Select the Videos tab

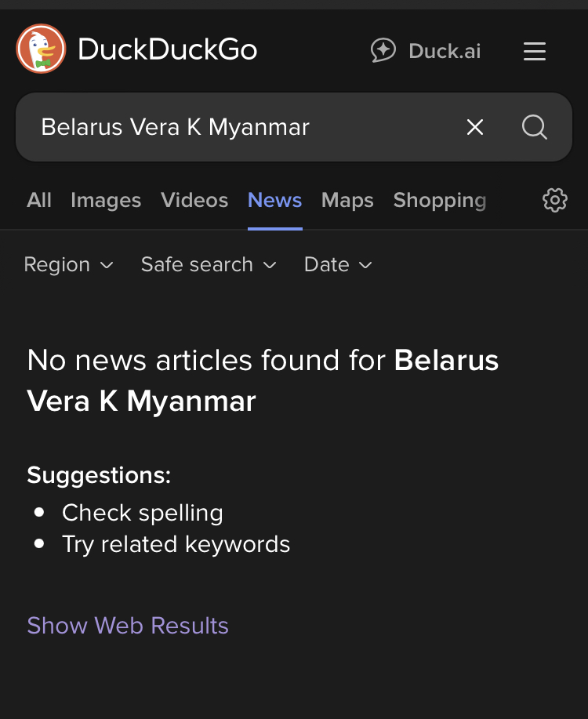click(x=194, y=201)
